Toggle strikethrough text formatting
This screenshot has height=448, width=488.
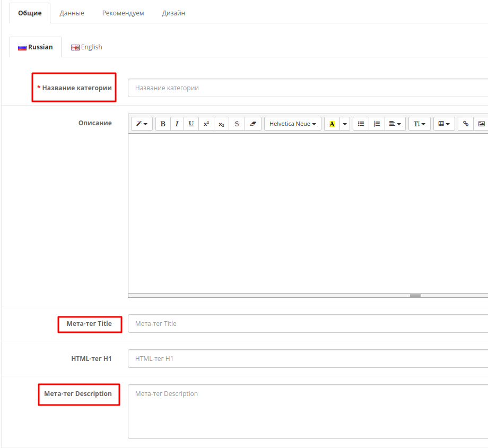(237, 124)
